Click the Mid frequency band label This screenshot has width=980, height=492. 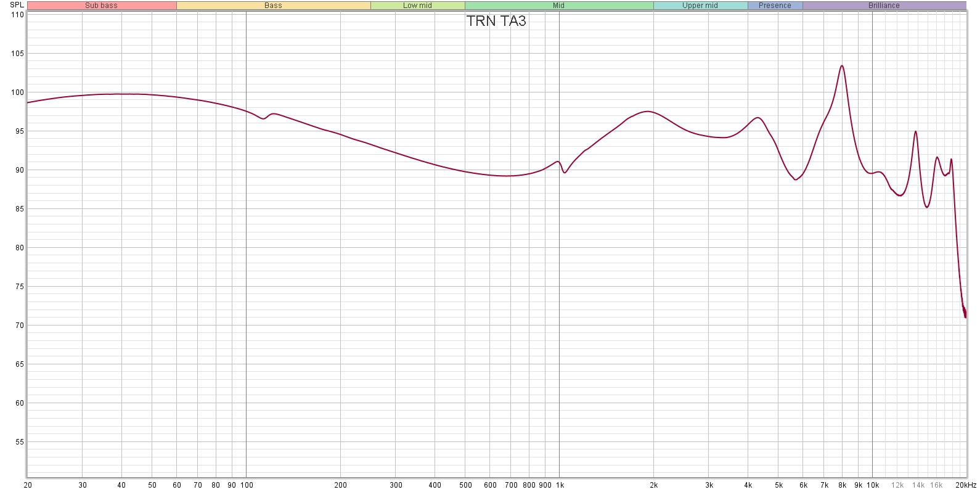coord(558,6)
